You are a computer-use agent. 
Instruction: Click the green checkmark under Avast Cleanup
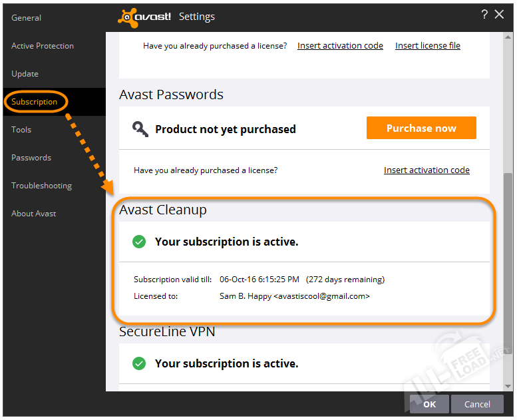coord(139,242)
